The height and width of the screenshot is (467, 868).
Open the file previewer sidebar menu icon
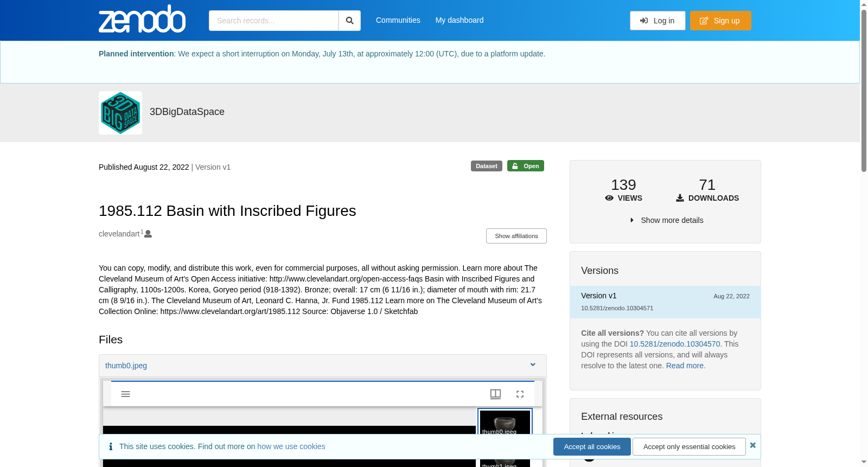pos(125,394)
